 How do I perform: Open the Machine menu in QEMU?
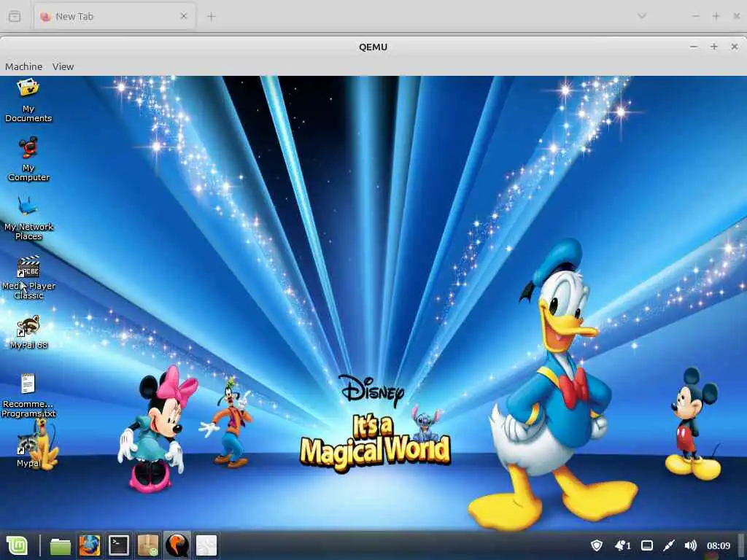tap(24, 66)
